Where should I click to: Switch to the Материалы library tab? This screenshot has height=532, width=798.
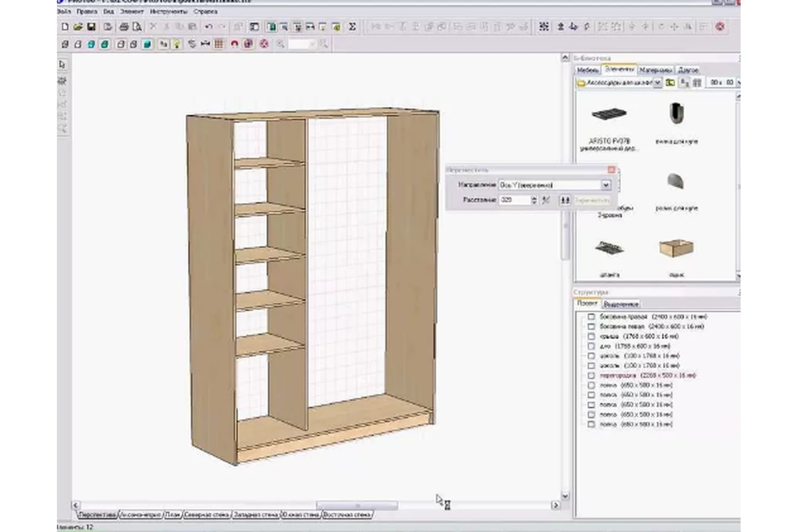655,70
